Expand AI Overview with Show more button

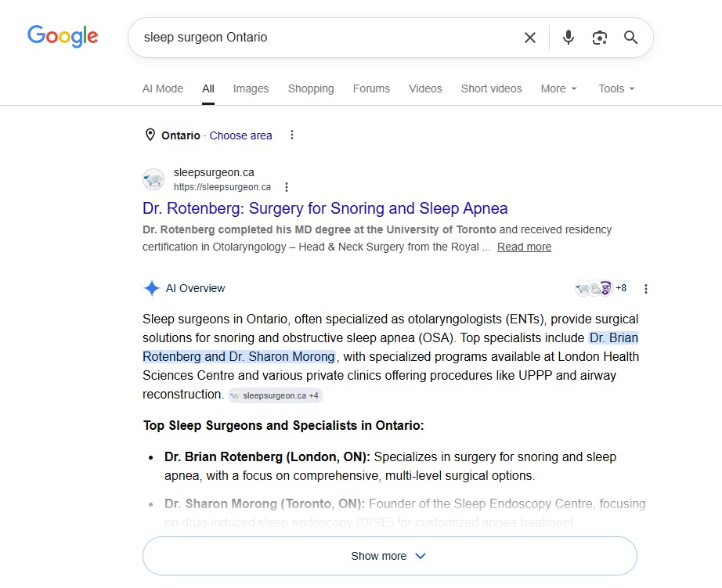coord(389,556)
